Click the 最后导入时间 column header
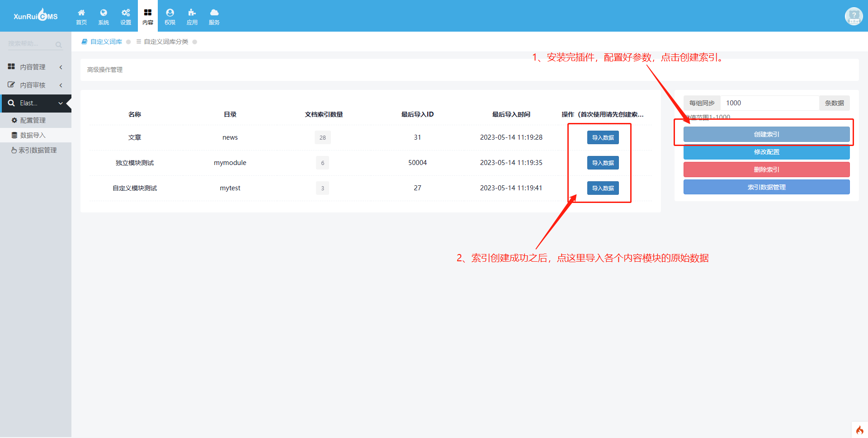 511,114
